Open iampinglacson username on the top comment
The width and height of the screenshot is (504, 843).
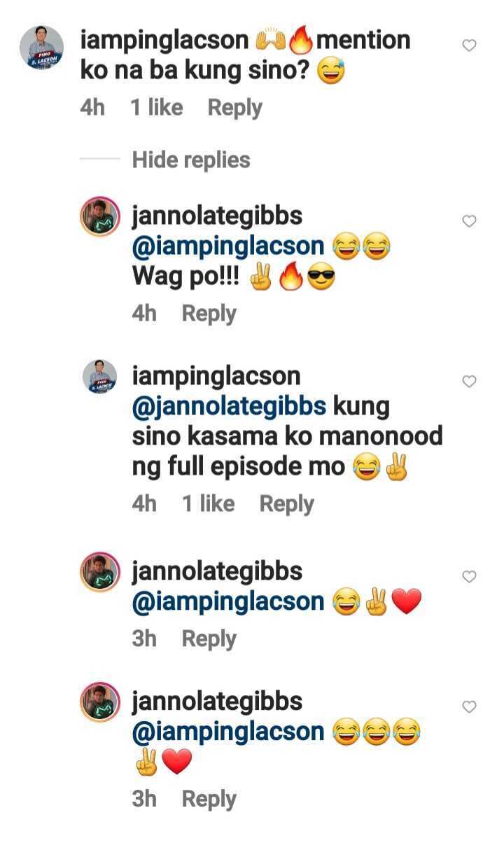pyautogui.click(x=164, y=41)
